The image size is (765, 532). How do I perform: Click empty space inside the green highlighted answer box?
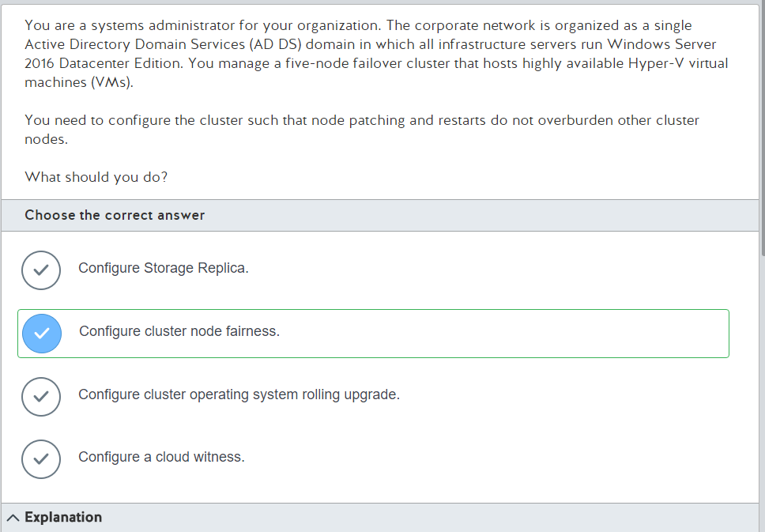503,334
